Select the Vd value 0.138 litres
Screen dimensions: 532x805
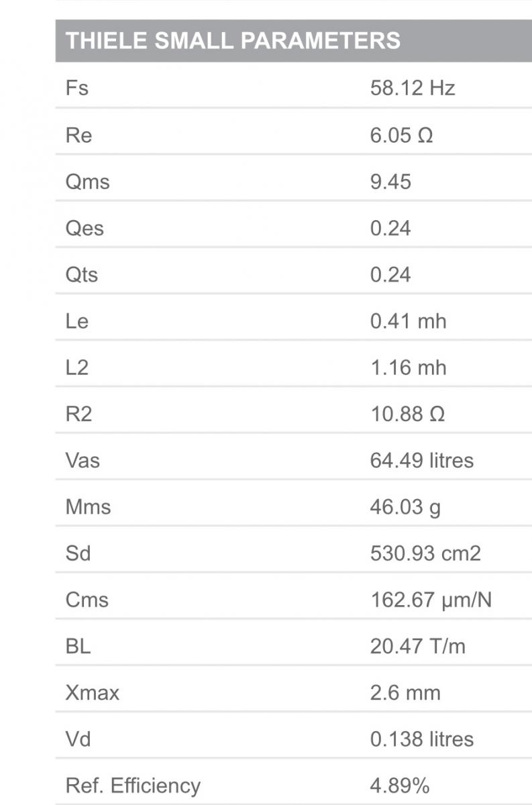click(x=421, y=739)
